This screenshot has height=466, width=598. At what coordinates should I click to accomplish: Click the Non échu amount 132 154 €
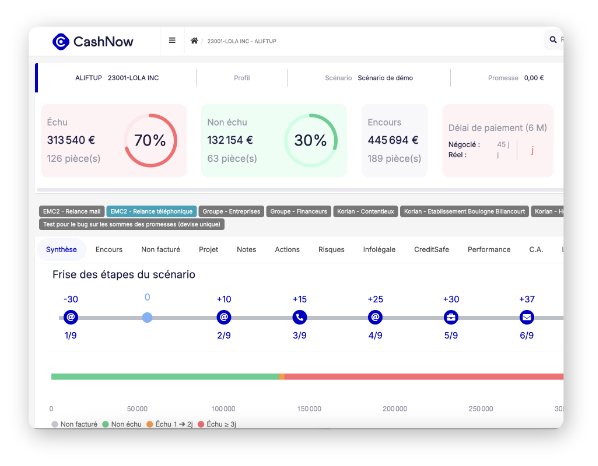pos(230,140)
